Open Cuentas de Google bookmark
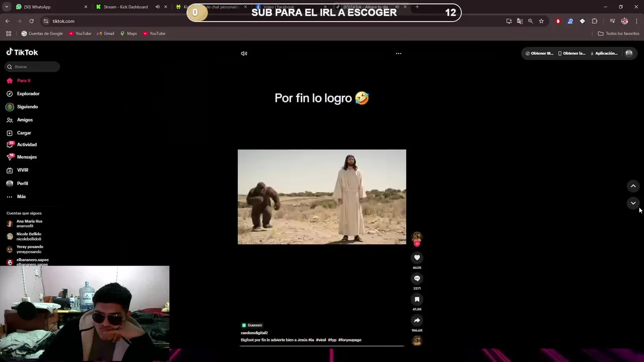 pos(42,34)
